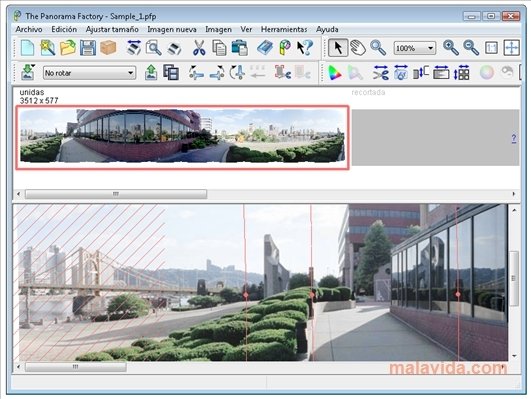Open print preview magnifier page icon
The height and width of the screenshot is (399, 531).
154,48
